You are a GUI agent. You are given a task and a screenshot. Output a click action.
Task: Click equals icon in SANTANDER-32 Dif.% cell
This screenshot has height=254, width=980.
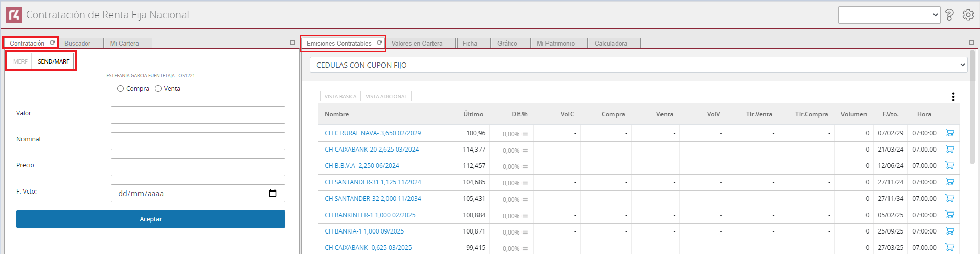click(x=525, y=200)
